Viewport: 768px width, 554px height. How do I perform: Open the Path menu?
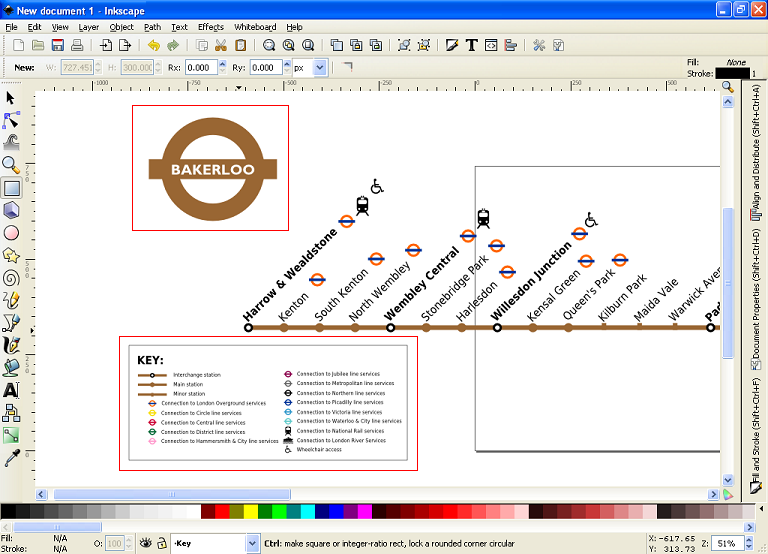(152, 27)
